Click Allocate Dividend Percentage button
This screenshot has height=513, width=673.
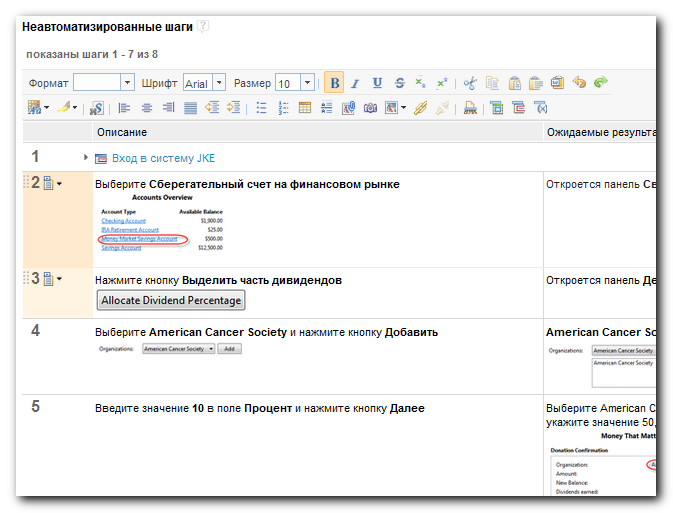coord(171,300)
